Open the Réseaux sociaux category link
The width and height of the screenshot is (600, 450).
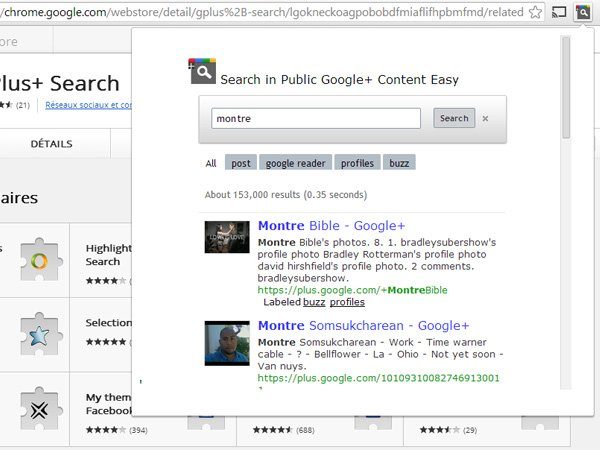88,105
